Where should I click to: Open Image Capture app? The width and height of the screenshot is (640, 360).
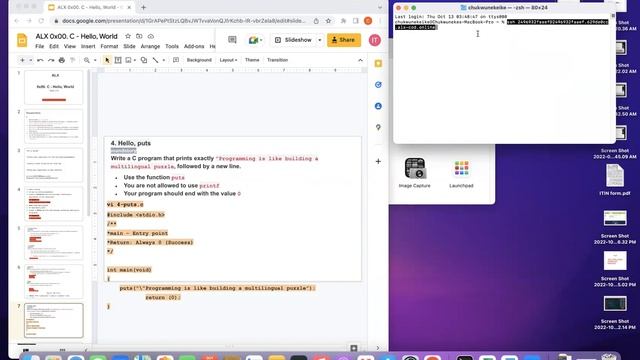[x=415, y=173]
